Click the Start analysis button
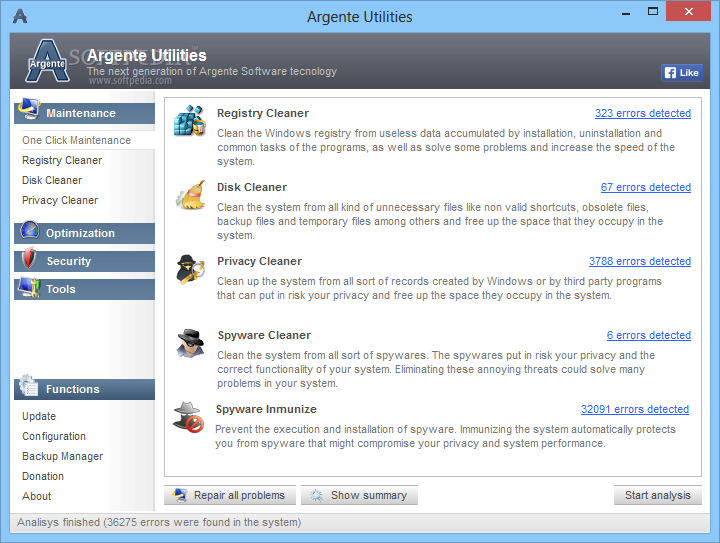The height and width of the screenshot is (543, 720). (x=658, y=495)
